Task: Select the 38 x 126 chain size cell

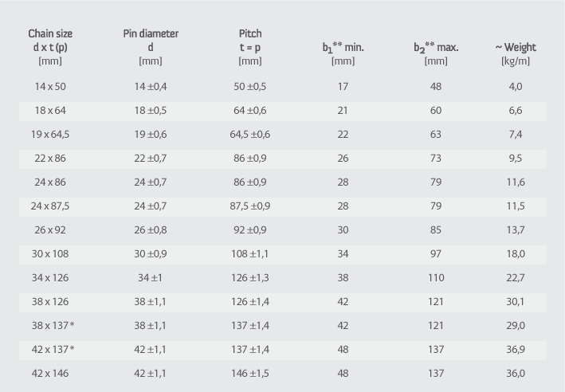Action: pos(50,301)
